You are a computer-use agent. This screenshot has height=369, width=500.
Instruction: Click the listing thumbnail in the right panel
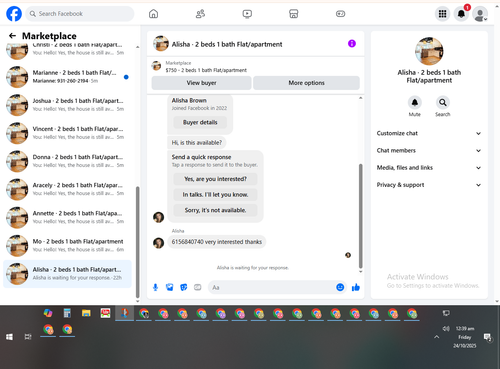(x=429, y=51)
